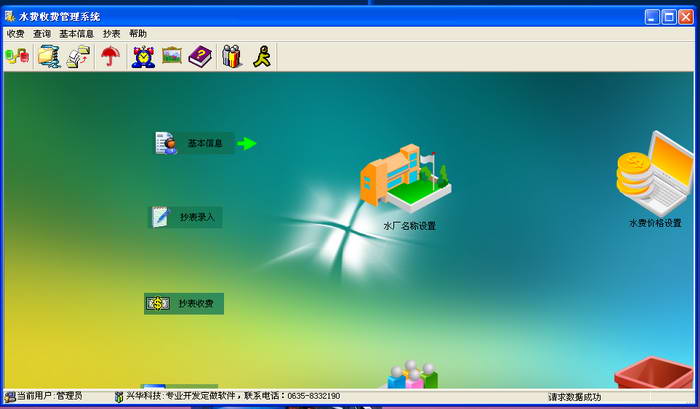Click the user icon in status bar
Screen dimensions: 700x409
(10, 396)
